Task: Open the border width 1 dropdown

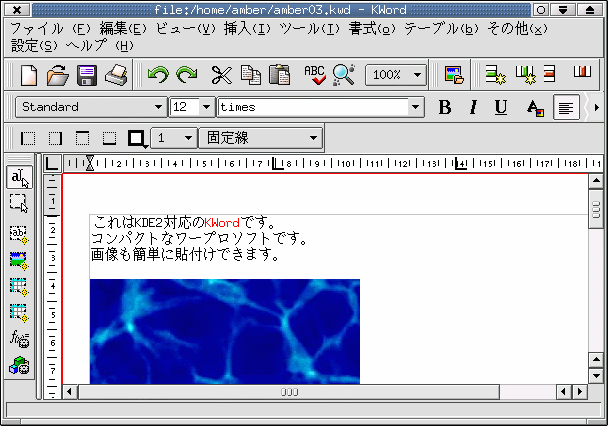Action: [174, 138]
